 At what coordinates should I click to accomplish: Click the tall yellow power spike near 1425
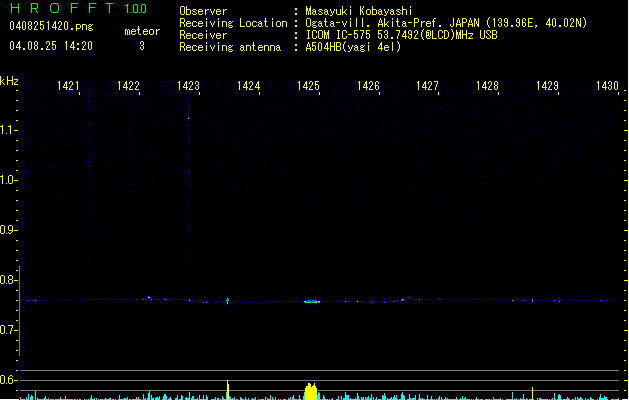point(311,392)
